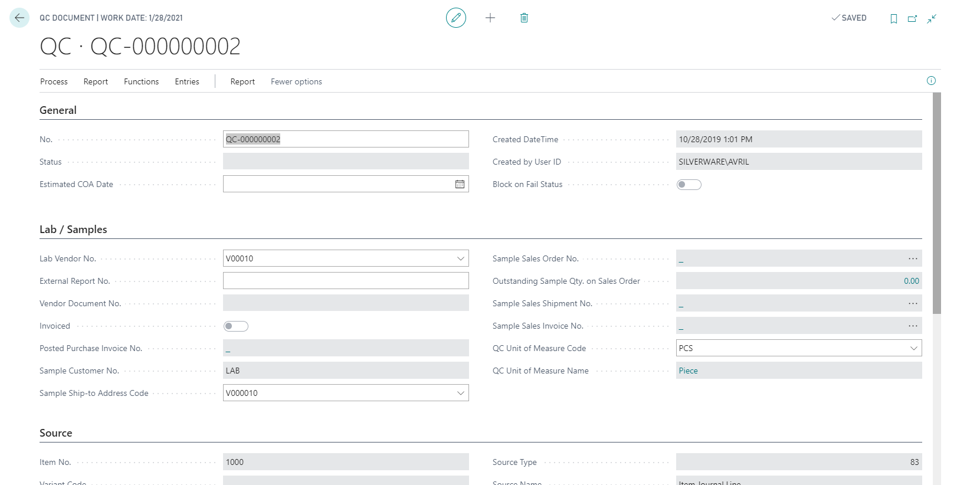Click the plus icon to create new
The image size is (980, 485).
(x=490, y=18)
